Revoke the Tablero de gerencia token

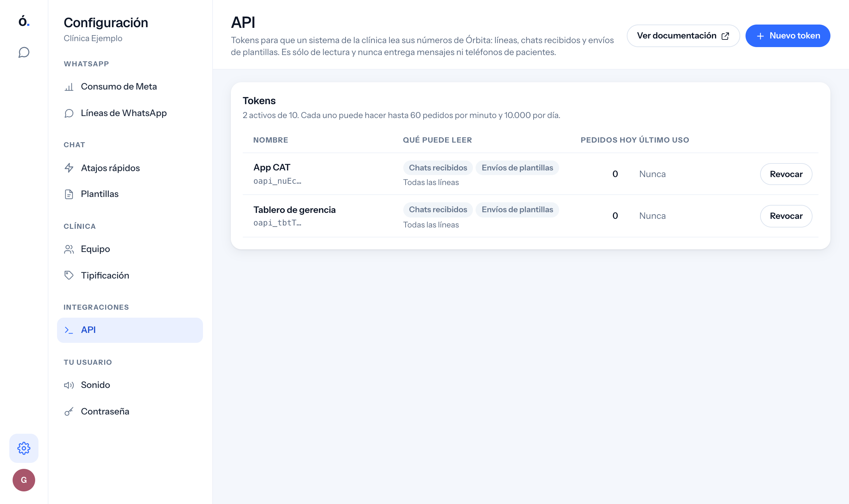point(786,216)
